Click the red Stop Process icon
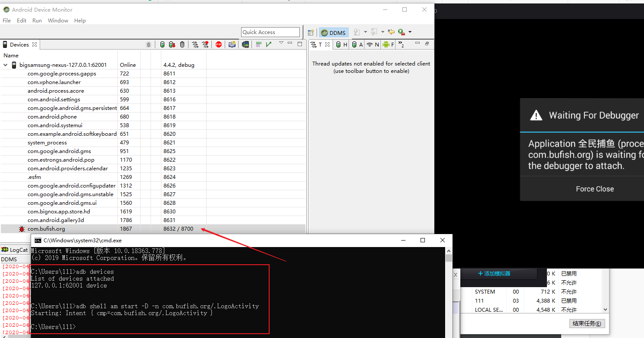644x338 pixels. [x=219, y=44]
